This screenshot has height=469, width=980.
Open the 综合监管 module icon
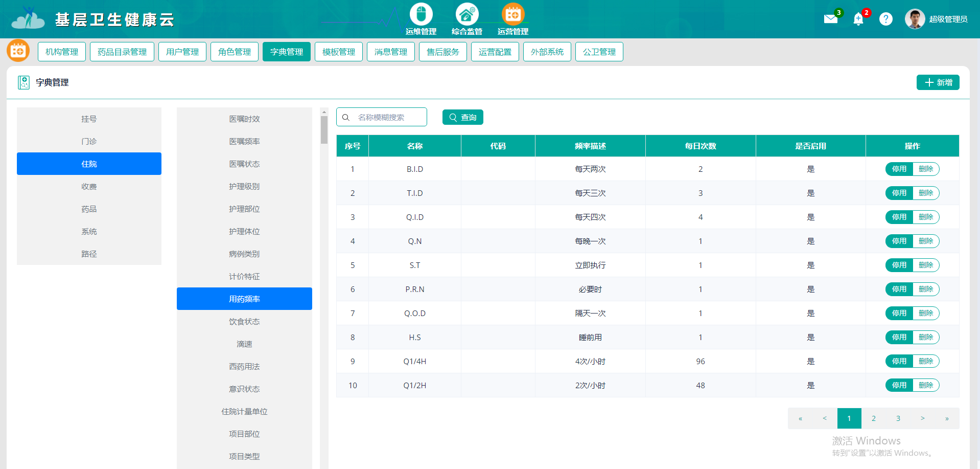pos(467,14)
